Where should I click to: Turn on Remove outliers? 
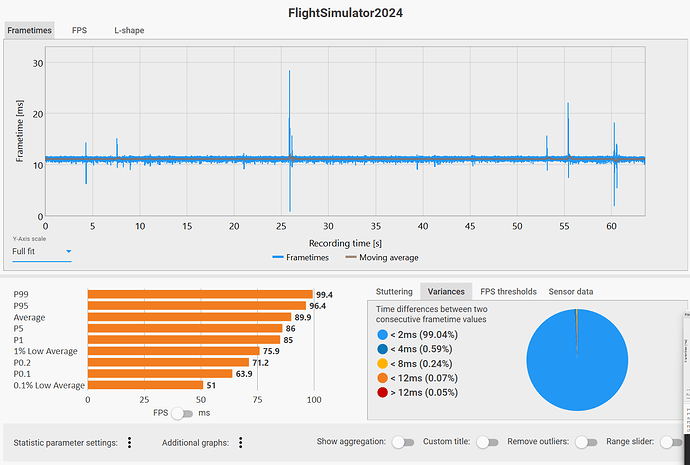(x=586, y=442)
